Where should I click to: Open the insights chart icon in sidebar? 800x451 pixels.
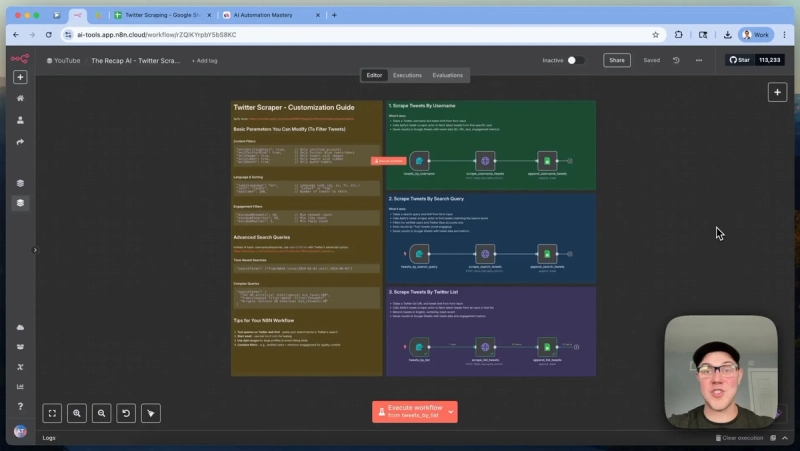(20, 386)
